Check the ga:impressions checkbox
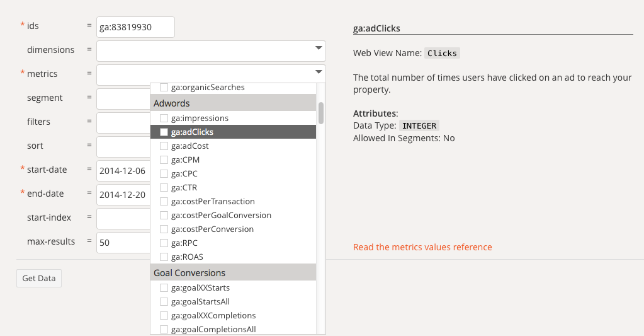 (164, 119)
